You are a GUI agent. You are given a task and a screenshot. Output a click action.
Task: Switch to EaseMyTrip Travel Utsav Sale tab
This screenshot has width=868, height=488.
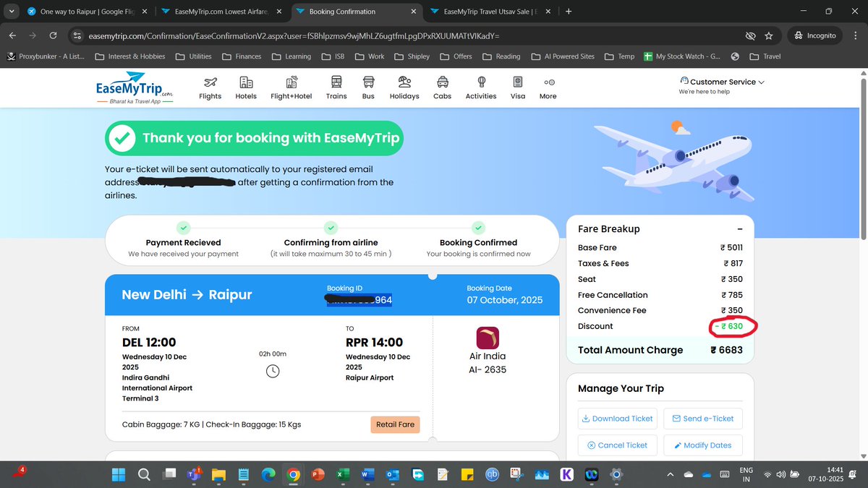[x=491, y=12]
